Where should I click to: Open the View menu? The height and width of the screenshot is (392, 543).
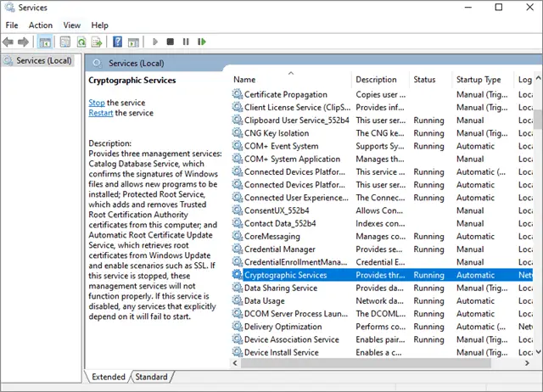pyautogui.click(x=71, y=25)
